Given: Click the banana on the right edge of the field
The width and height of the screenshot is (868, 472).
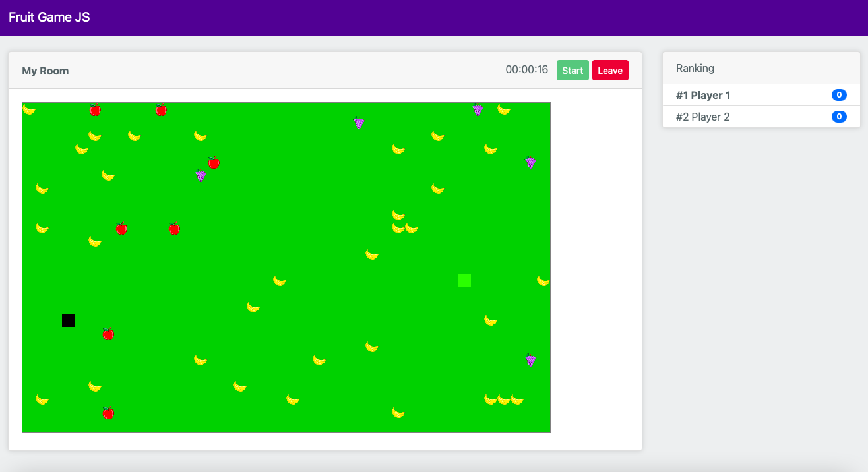Looking at the screenshot, I should 543,281.
